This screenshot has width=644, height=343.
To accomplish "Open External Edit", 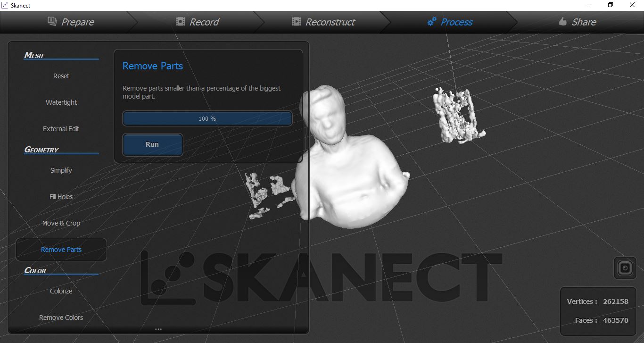I will [x=61, y=129].
